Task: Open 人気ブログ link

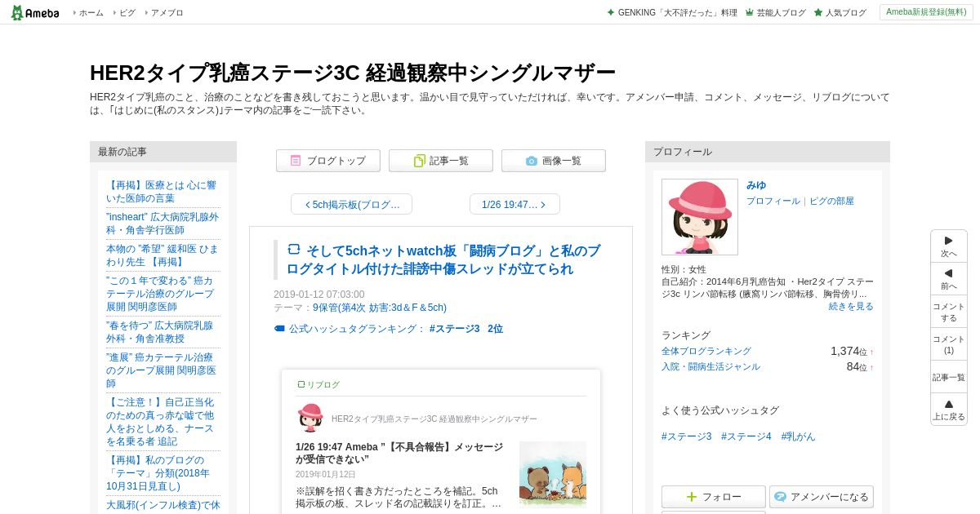Action: [845, 13]
